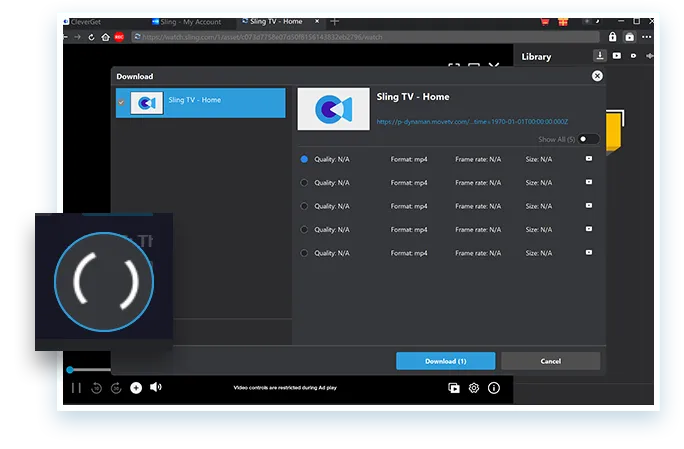This screenshot has height=449, width=684.
Task: Uncheck the Sling TV - Home list item checkbox
Action: [121, 103]
